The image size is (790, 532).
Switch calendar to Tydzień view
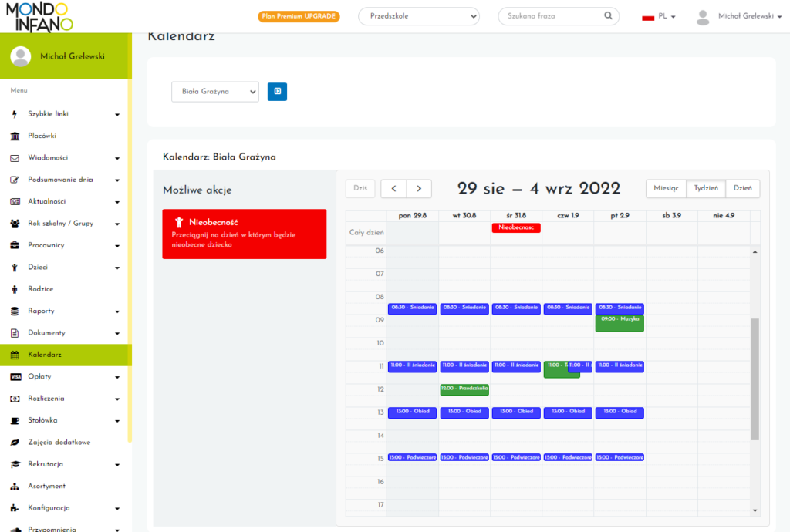(x=706, y=188)
